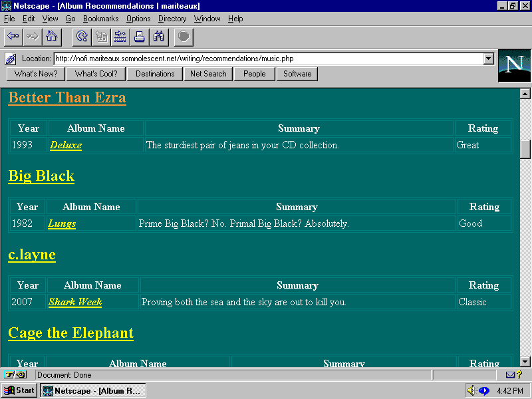Click the Back navigation arrow button
This screenshot has width=532, height=399.
13,37
